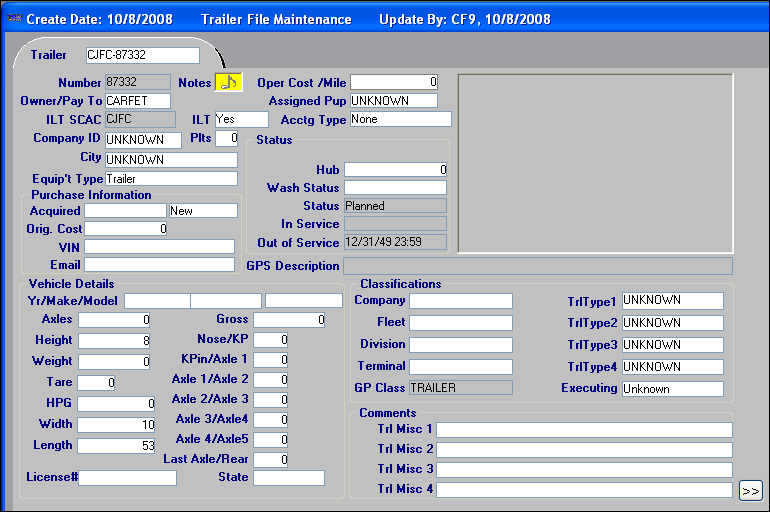Open the Equip't Type field

coord(171,179)
